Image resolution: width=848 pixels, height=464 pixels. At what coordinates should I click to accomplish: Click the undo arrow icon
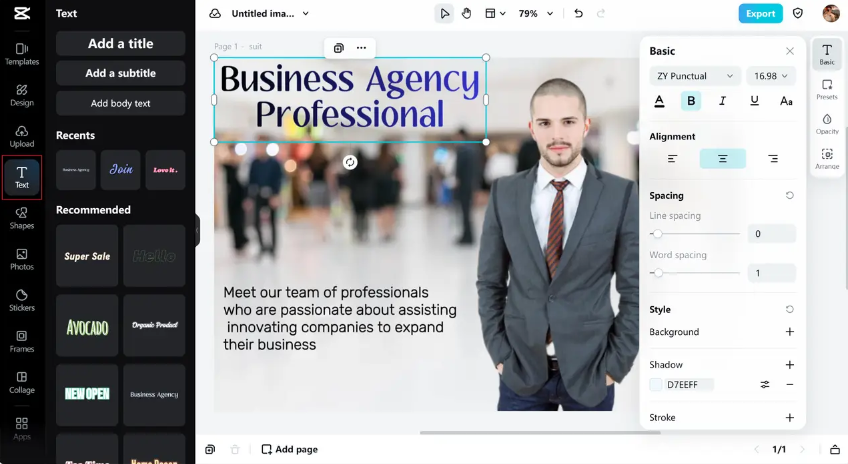[x=579, y=14]
